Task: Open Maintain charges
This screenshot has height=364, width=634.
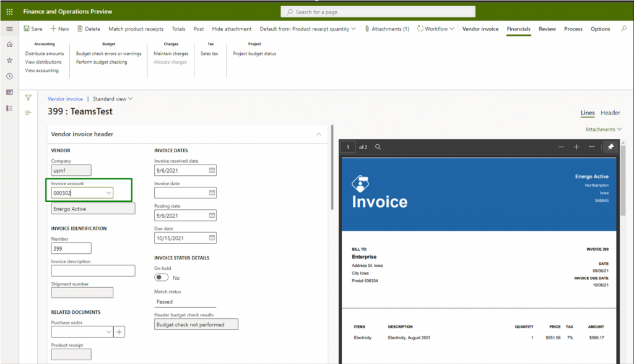Action: (171, 53)
